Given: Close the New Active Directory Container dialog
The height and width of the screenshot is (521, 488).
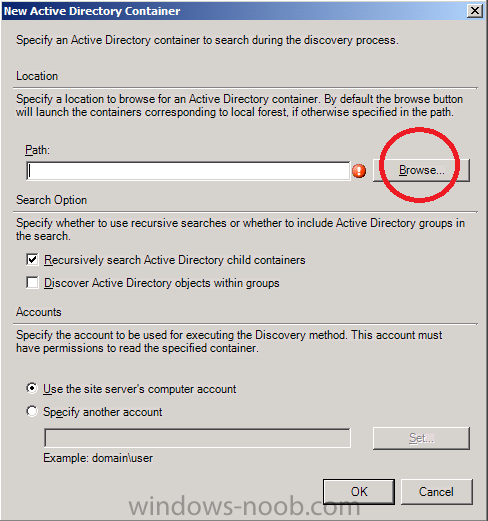Looking at the screenshot, I should tap(475, 11).
